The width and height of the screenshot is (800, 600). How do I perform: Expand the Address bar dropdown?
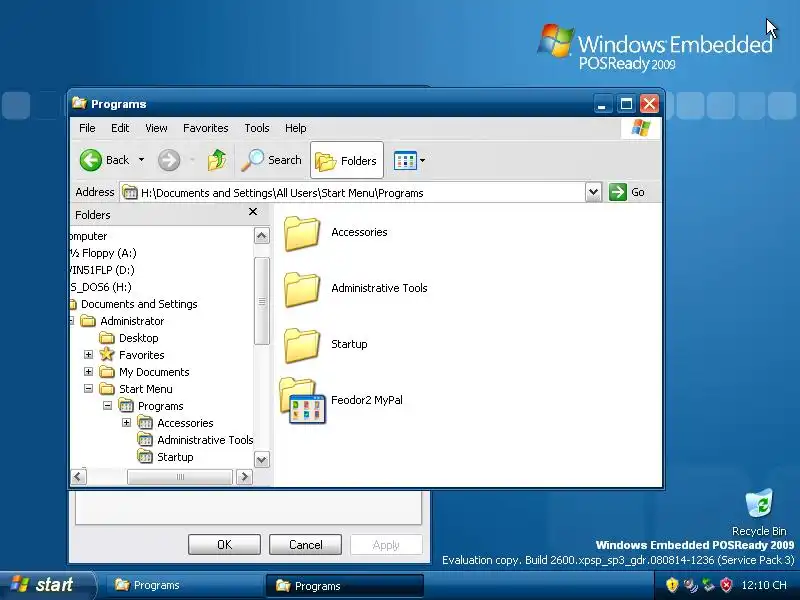(x=593, y=192)
